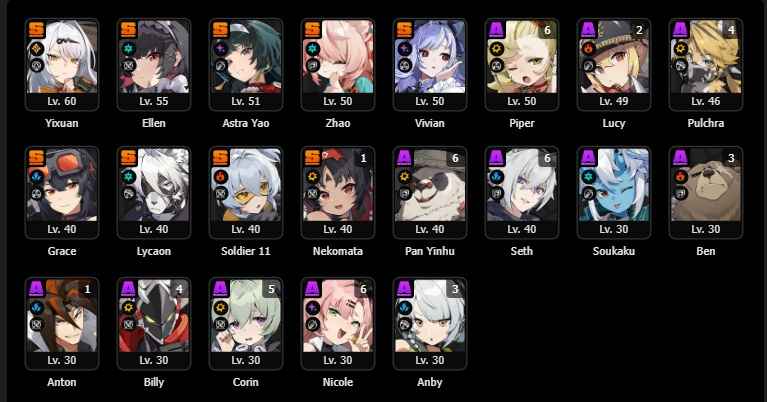
Task: Click the fire attribute icon on Lucy's card
Action: (588, 49)
